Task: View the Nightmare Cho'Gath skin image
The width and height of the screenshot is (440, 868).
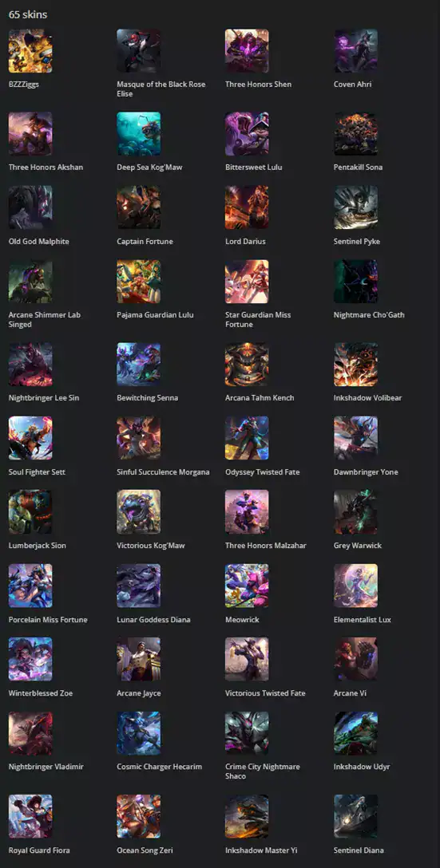Action: 356,282
